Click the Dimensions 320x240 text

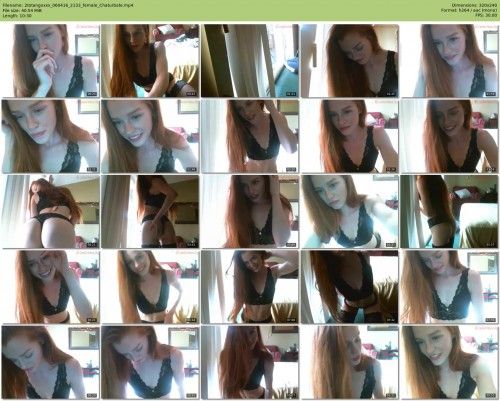pyautogui.click(x=475, y=5)
